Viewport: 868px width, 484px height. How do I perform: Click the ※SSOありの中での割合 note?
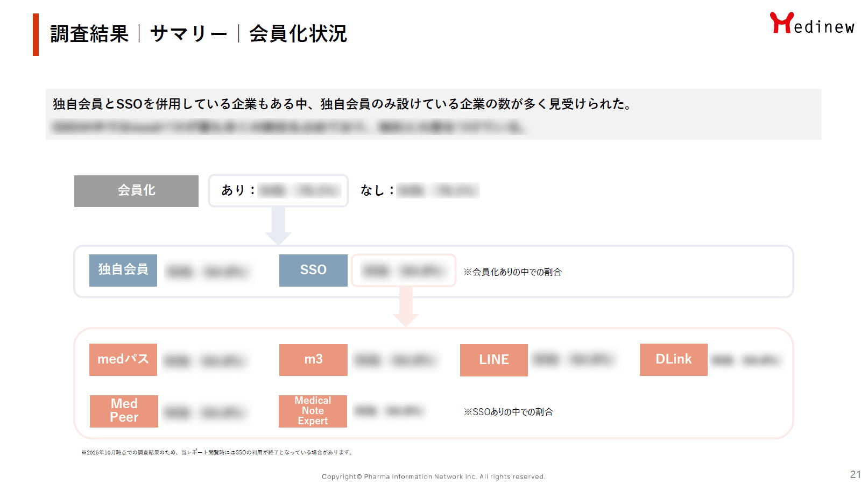point(509,412)
